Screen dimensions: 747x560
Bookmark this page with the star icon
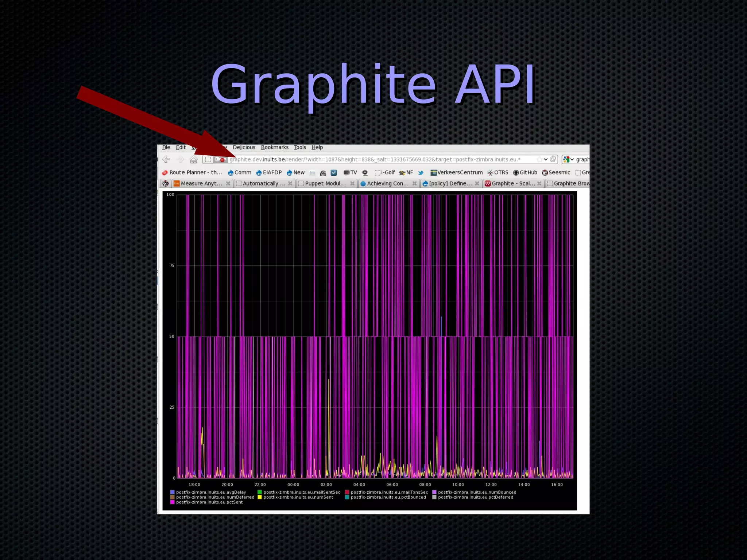click(539, 159)
